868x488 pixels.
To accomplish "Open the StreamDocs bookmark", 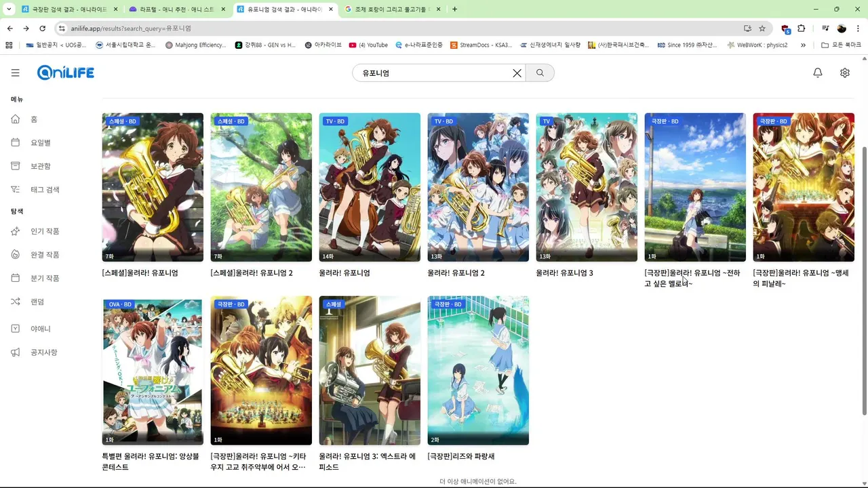I will [x=481, y=45].
